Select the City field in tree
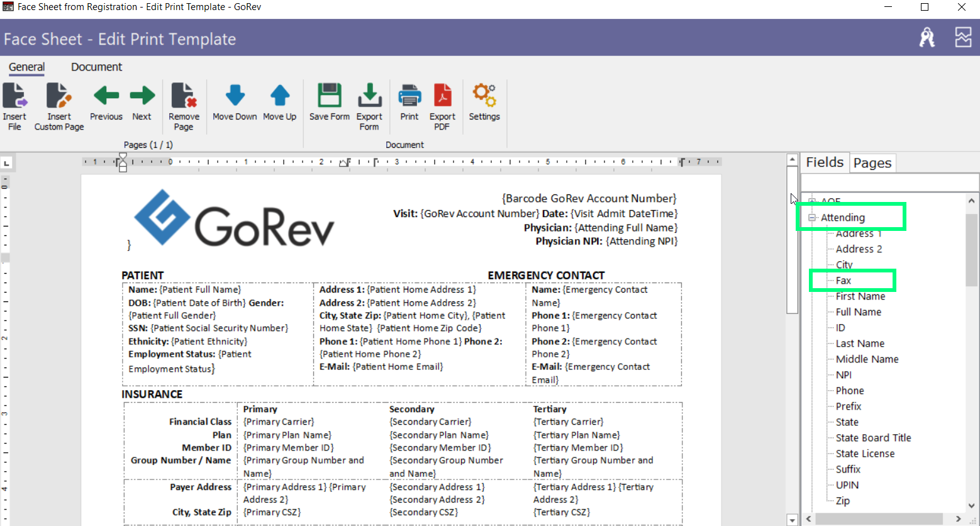Viewport: 980px width, 526px height. coord(844,265)
